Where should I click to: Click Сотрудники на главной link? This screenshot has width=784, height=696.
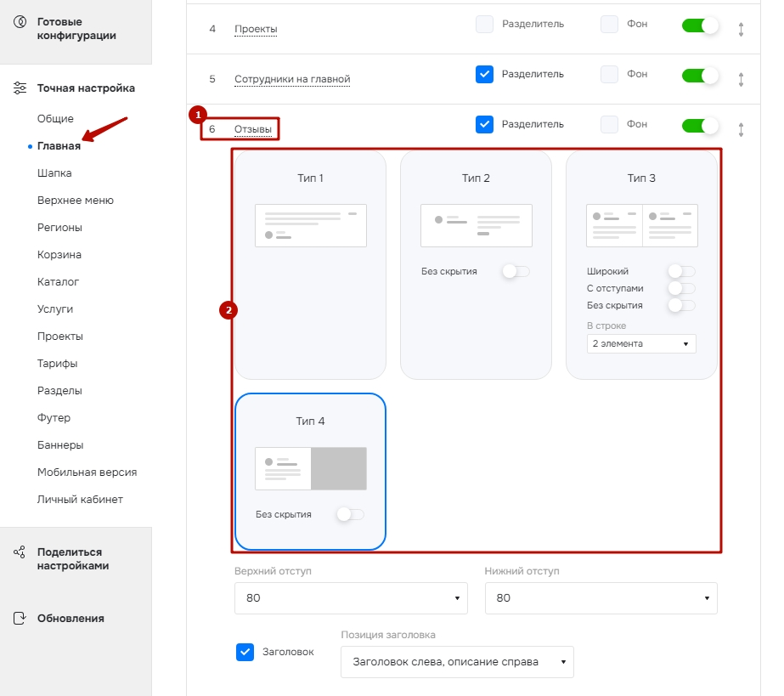(292, 79)
